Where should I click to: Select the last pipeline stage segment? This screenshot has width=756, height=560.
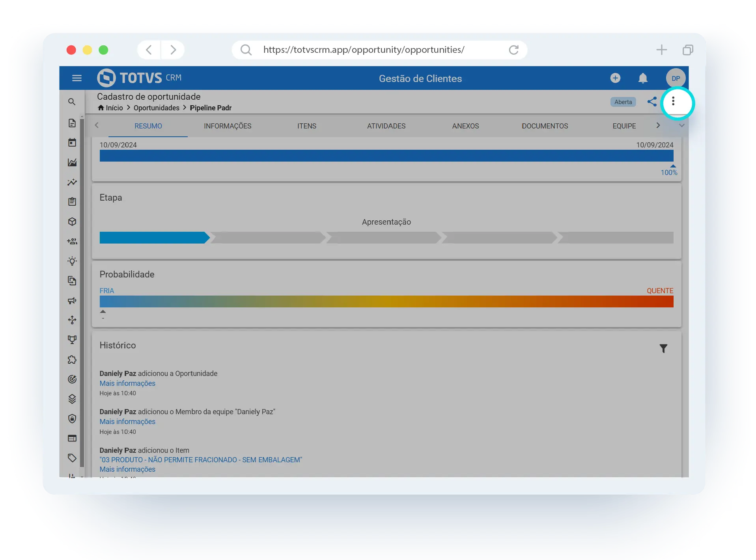616,238
